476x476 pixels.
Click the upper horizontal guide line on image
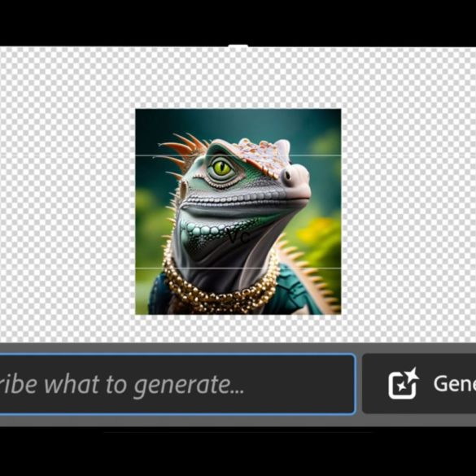pos(238,155)
